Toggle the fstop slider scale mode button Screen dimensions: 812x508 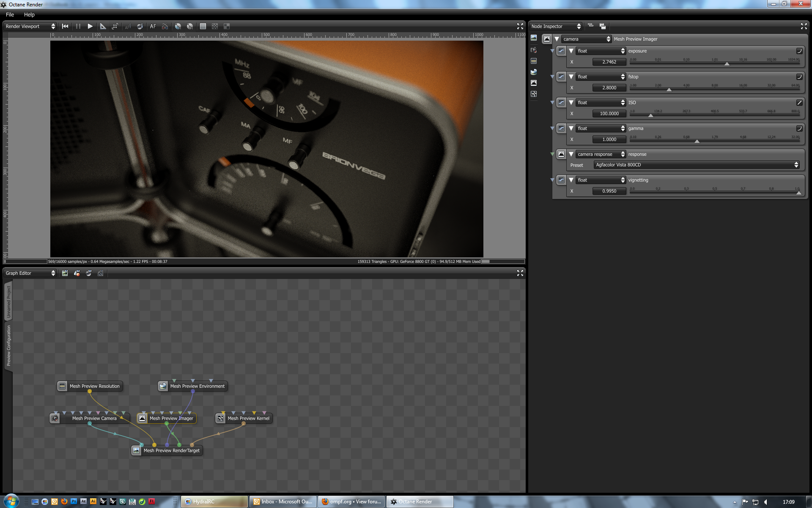(x=799, y=77)
